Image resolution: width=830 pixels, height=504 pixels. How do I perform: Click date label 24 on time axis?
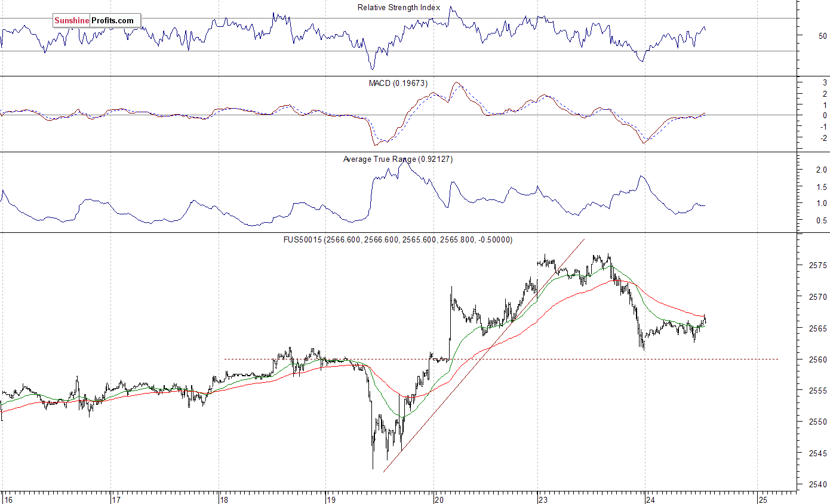pyautogui.click(x=651, y=499)
